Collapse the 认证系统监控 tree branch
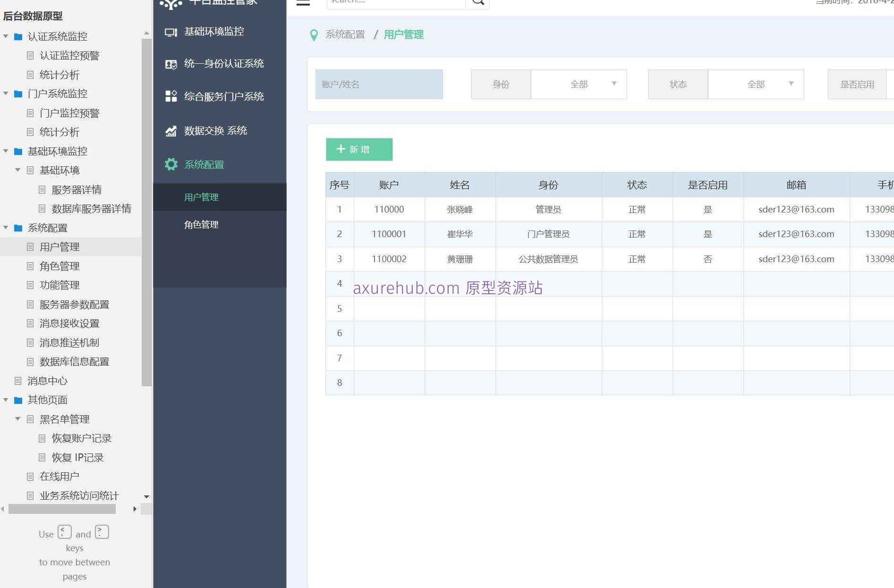The width and height of the screenshot is (894, 588). [5, 36]
